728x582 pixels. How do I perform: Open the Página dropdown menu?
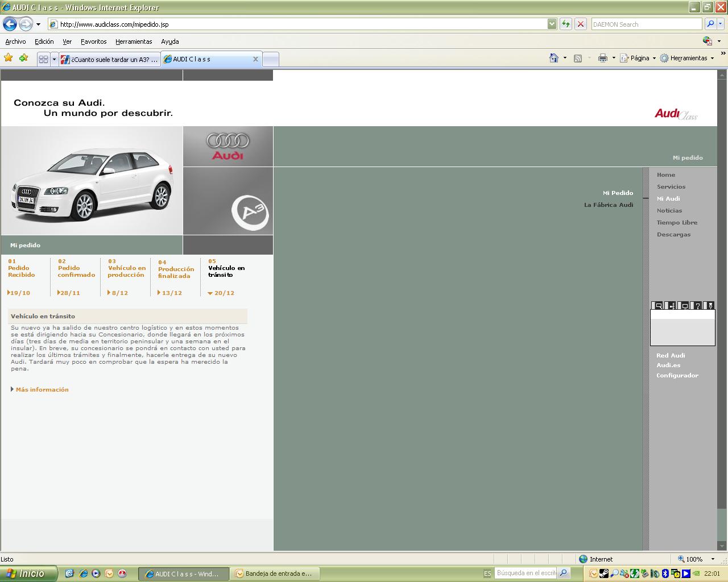tap(638, 58)
